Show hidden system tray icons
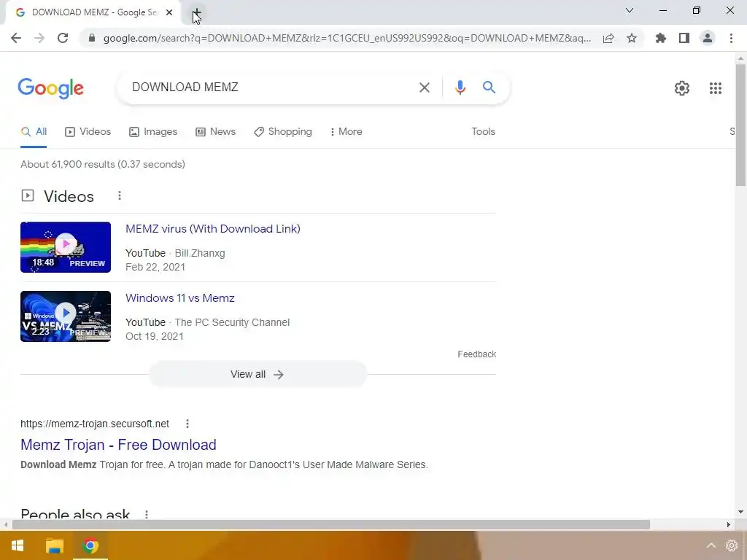Screen dimensions: 747x560 pyautogui.click(x=711, y=545)
